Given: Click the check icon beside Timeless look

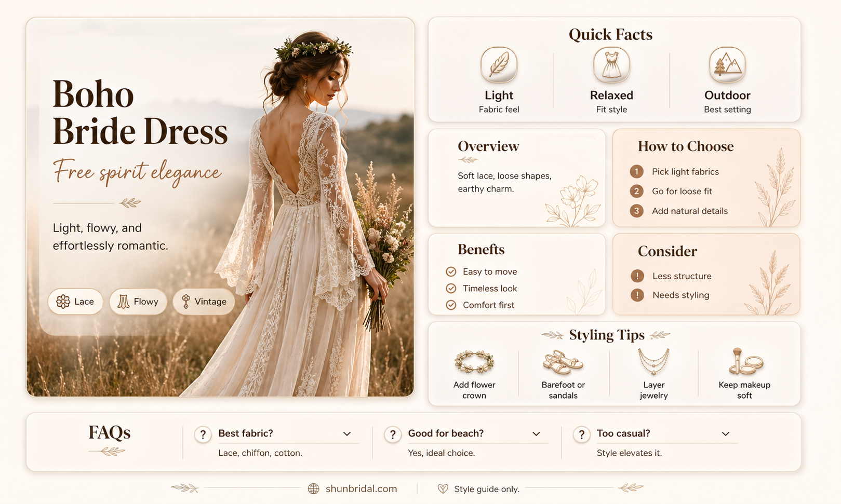Looking at the screenshot, I should (x=451, y=288).
